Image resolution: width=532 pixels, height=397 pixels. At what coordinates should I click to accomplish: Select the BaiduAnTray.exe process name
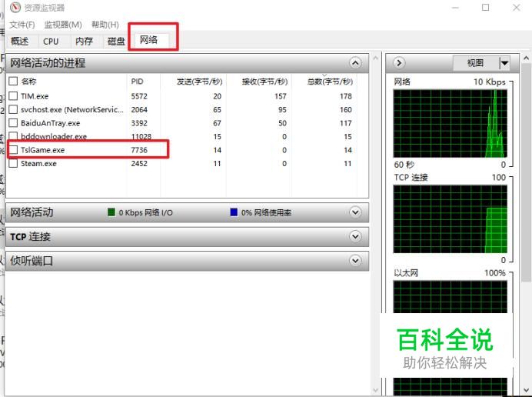pyautogui.click(x=50, y=123)
